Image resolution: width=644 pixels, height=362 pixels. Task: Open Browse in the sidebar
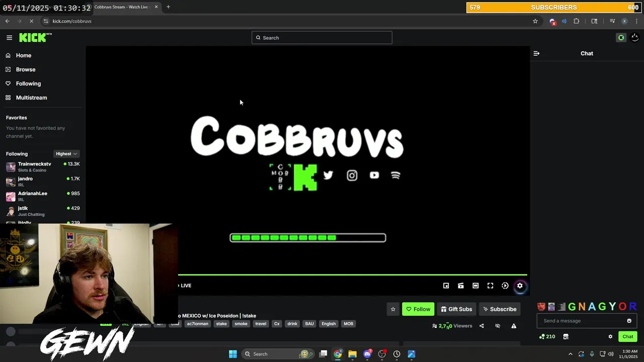[x=25, y=69]
